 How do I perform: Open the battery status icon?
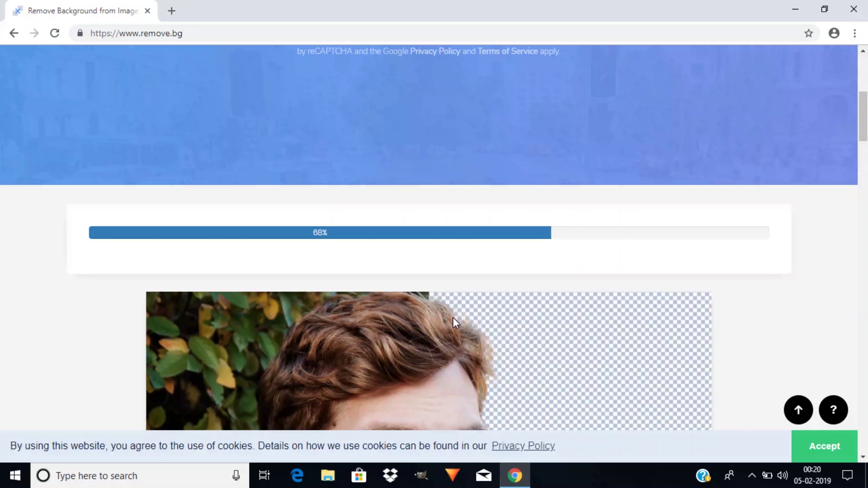coord(767,475)
